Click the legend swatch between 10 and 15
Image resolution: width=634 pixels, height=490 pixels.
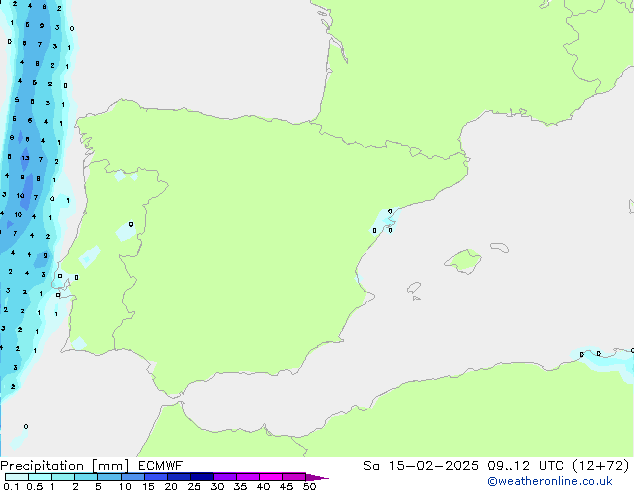[x=132, y=477]
